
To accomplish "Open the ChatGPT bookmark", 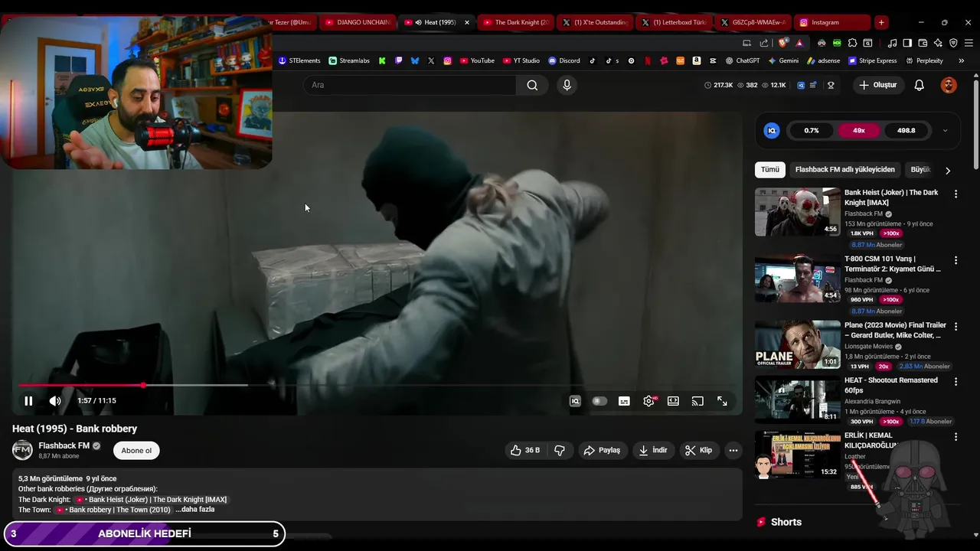I will 743,60.
